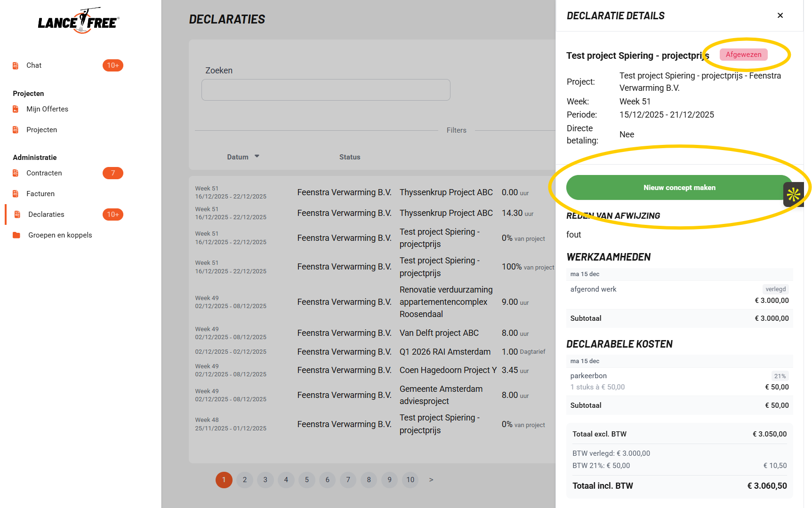
Task: Go to next page with the arrow
Action: (431, 480)
